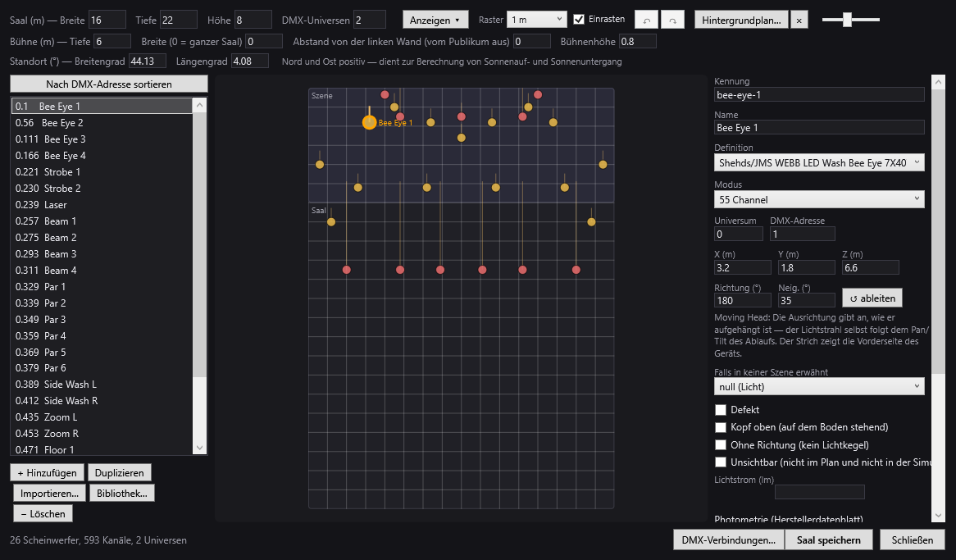
Task: Select Strobe 1 in the fixture list
Action: point(102,172)
